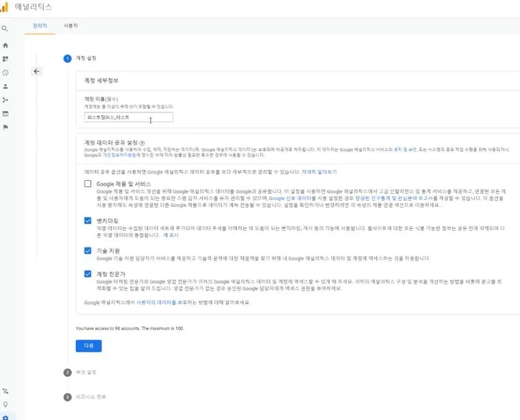Screen dimensions: 520x420
Task: Open Audience person icon in sidebar
Action: [x=5, y=86]
